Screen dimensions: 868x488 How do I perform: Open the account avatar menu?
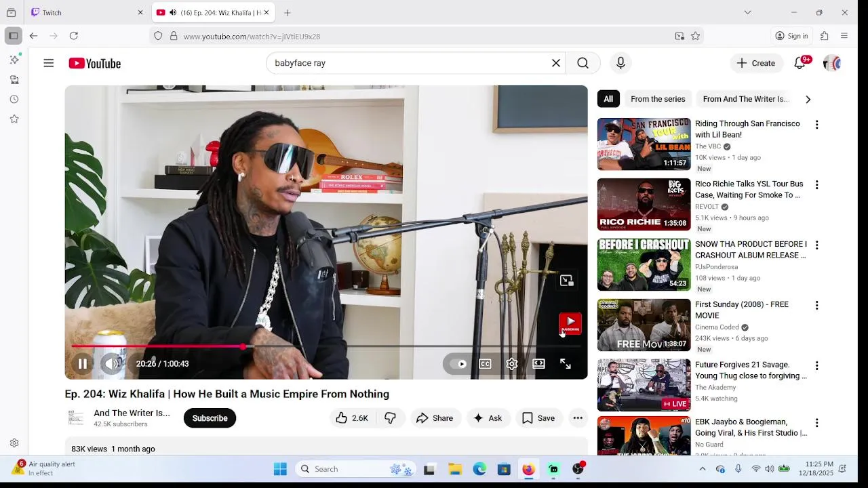point(832,63)
